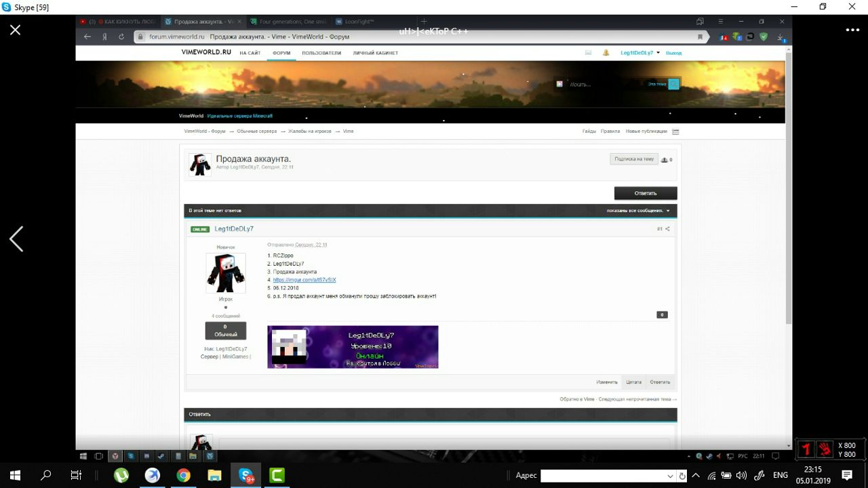Screen dimensions: 868x488
Task: Go to previous image with left arrow
Action: point(16,239)
